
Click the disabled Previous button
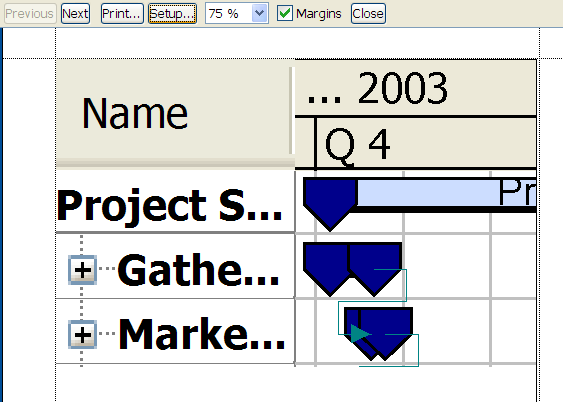[30, 14]
